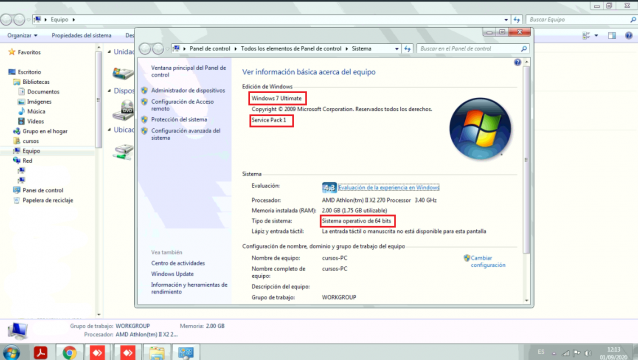This screenshot has height=360, width=638.
Task: Open Google Chrome from the taskbar
Action: (69, 352)
